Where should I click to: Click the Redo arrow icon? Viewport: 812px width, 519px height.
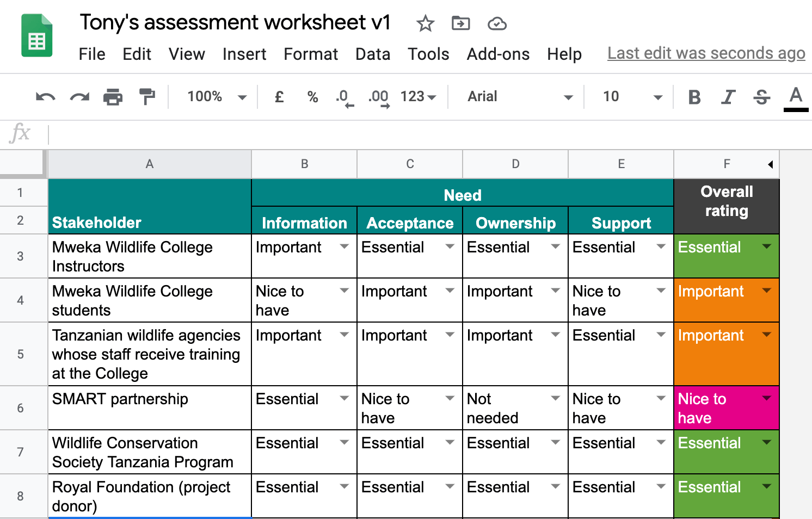pos(79,97)
